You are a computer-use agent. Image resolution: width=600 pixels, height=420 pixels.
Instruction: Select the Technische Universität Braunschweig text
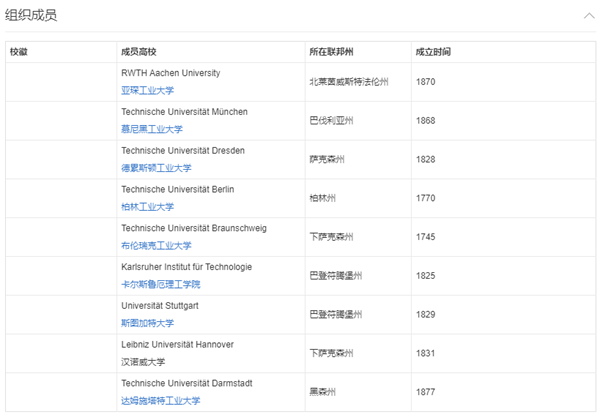(194, 228)
